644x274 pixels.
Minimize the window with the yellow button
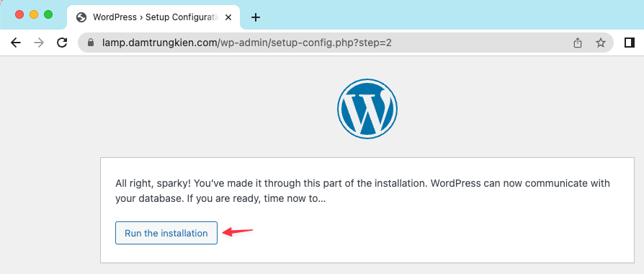34,14
